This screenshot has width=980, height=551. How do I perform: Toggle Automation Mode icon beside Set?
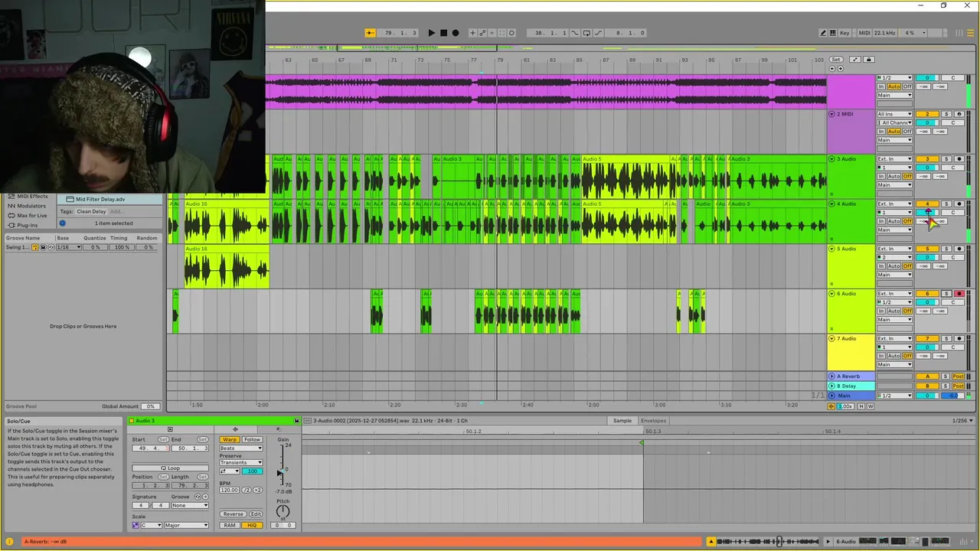[x=855, y=59]
